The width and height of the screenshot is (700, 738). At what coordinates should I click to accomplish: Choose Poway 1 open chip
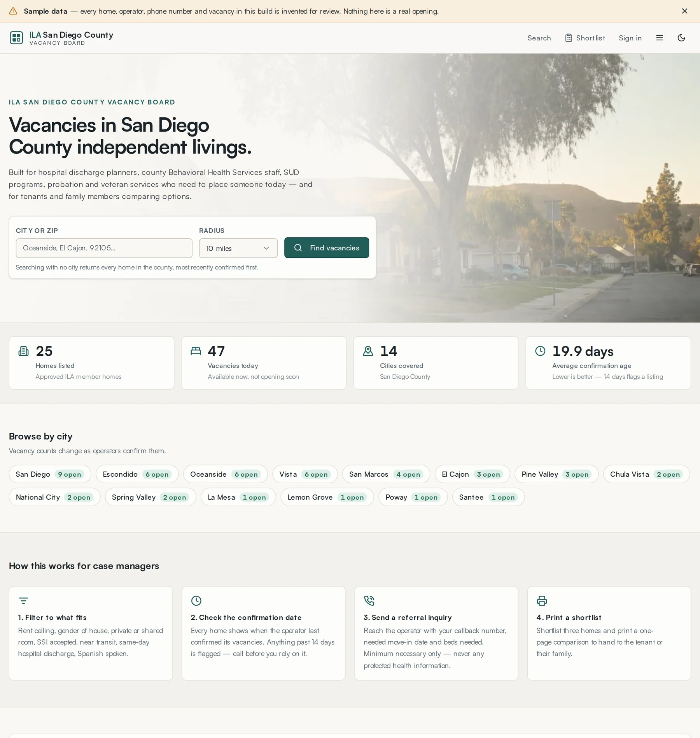[413, 497]
